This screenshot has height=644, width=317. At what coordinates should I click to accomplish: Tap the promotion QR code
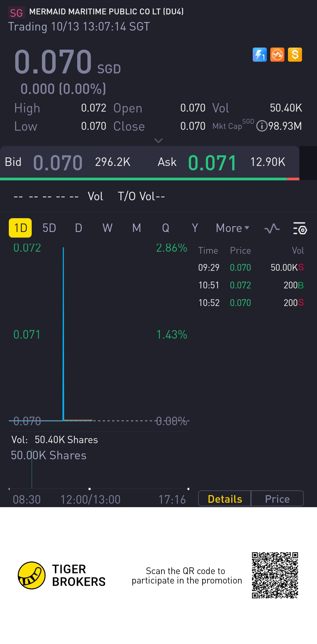click(x=275, y=575)
